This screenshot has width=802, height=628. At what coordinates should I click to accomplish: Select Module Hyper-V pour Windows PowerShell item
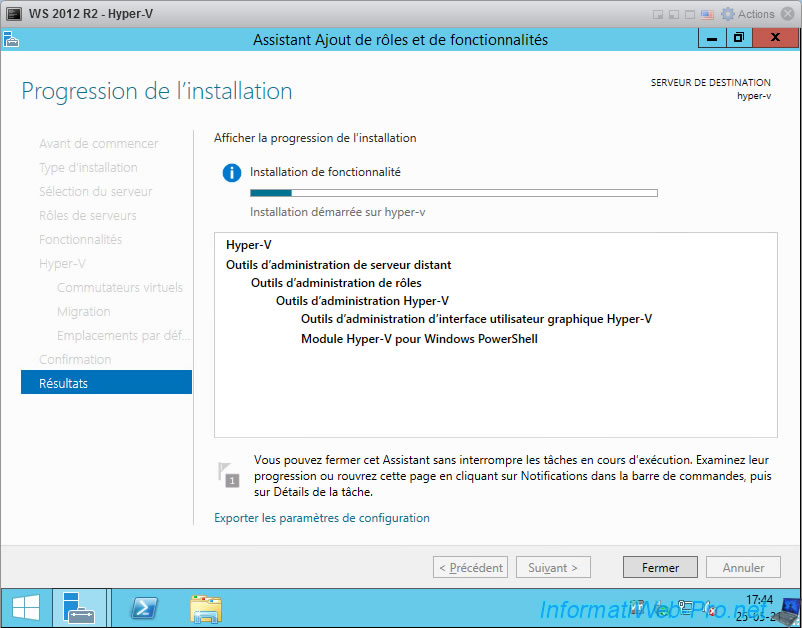[x=419, y=339]
